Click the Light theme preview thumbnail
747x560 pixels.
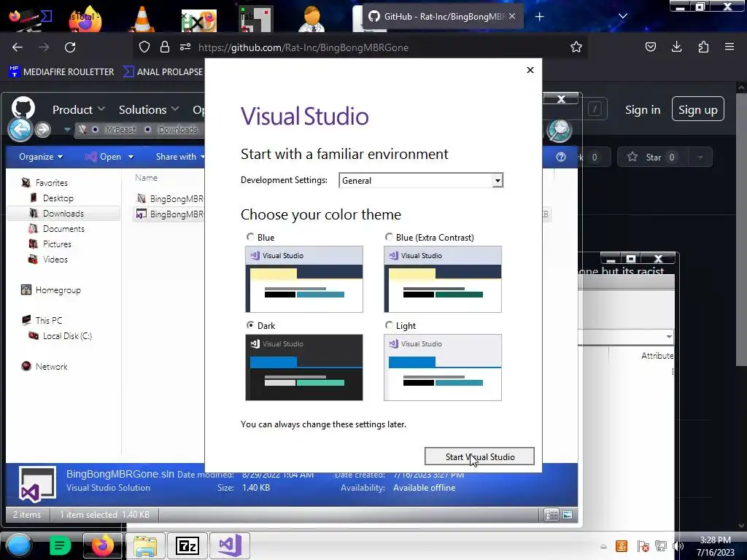pyautogui.click(x=443, y=367)
